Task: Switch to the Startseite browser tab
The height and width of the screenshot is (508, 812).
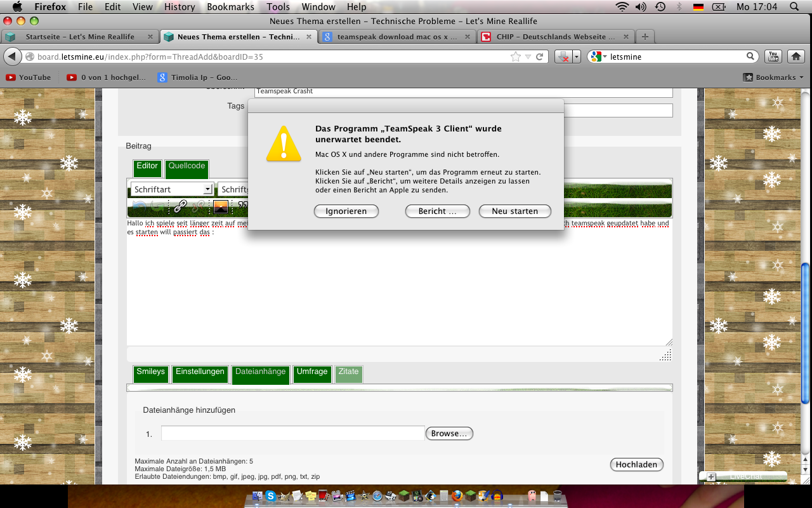Action: (80, 37)
